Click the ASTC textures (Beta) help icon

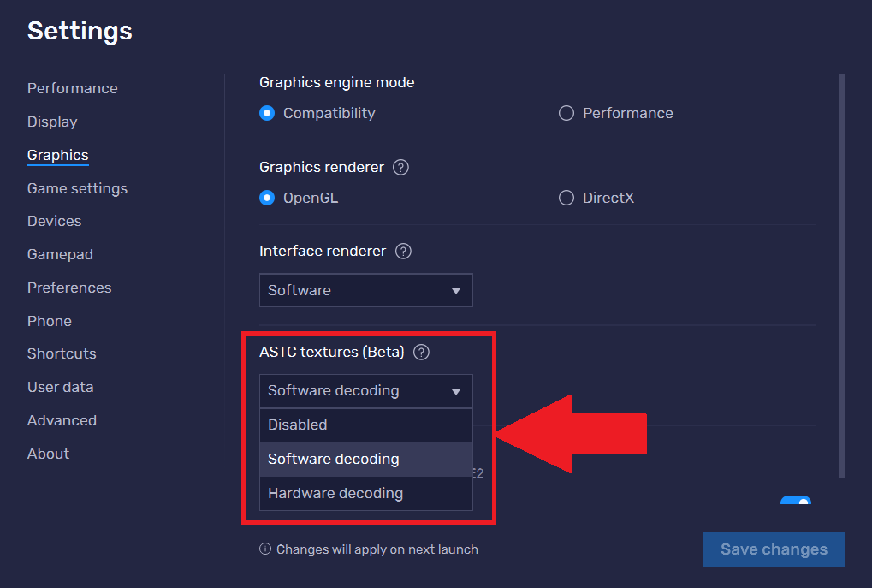tap(421, 352)
